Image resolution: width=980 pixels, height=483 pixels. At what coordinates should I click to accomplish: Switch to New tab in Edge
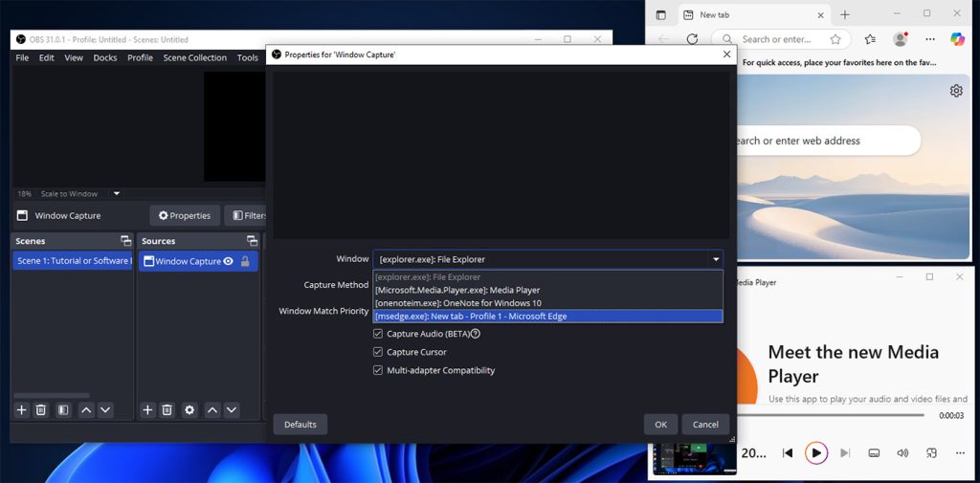(752, 15)
